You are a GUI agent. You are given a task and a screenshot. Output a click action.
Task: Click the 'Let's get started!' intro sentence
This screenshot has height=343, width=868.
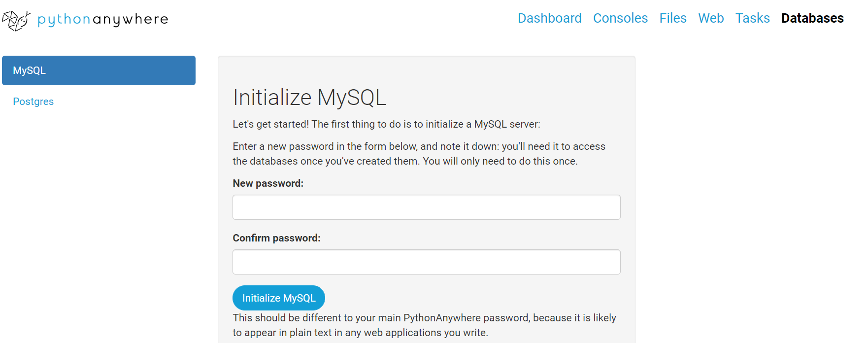pyautogui.click(x=386, y=124)
